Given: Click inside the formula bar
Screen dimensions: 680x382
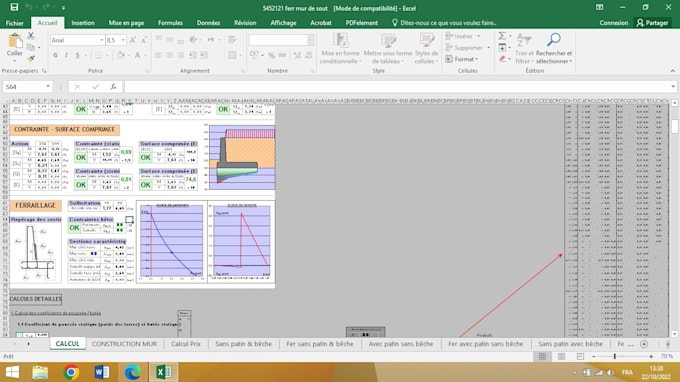Looking at the screenshot, I should point(397,87).
